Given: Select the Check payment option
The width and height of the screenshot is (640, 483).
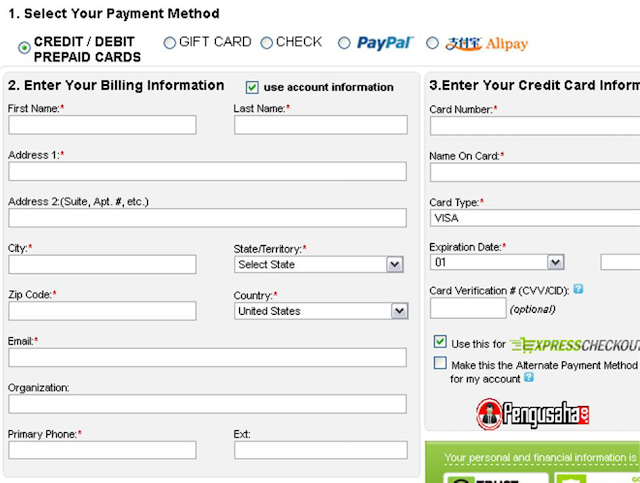Looking at the screenshot, I should coord(267,43).
